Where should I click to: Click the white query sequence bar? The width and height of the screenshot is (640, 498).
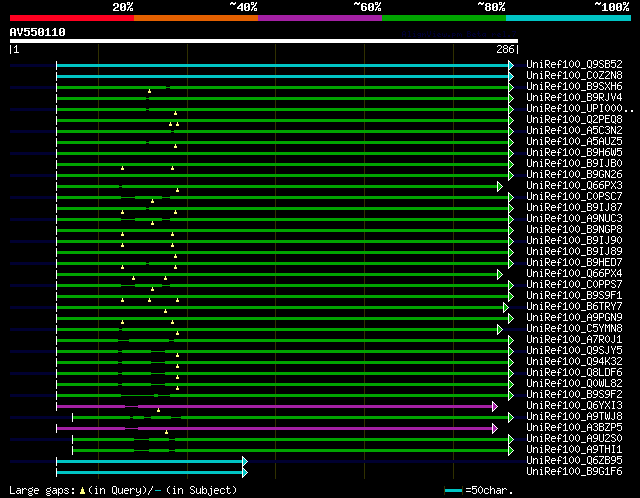[x=264, y=41]
